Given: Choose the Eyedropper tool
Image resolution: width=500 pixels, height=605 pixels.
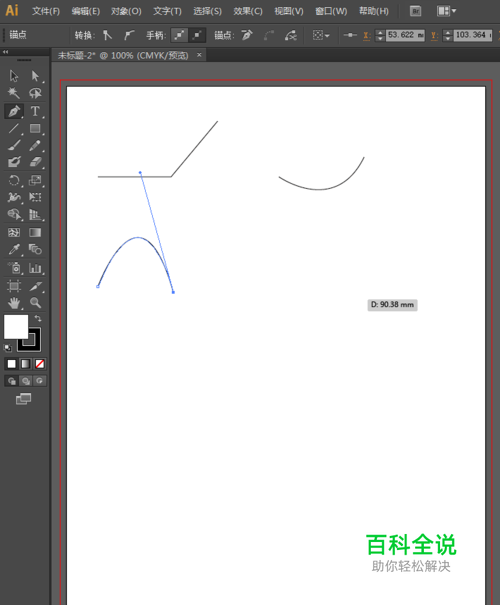Looking at the screenshot, I should tap(14, 250).
